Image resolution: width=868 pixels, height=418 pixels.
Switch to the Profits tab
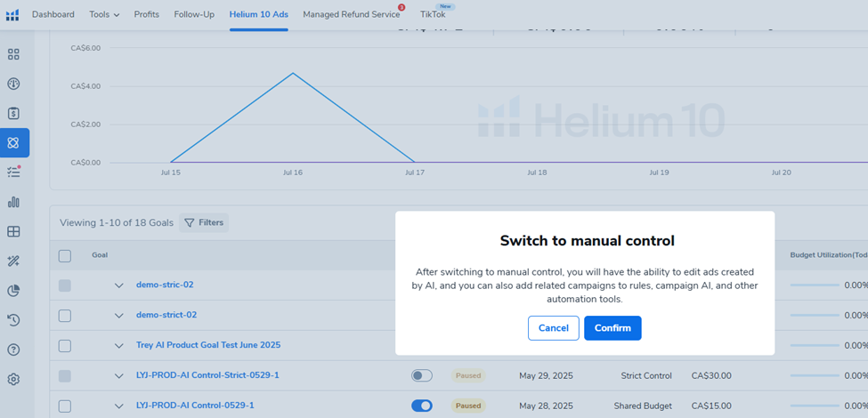147,14
